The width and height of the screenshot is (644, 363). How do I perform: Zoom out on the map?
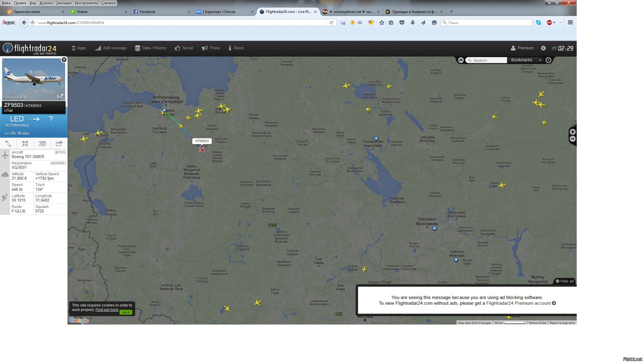point(573,139)
